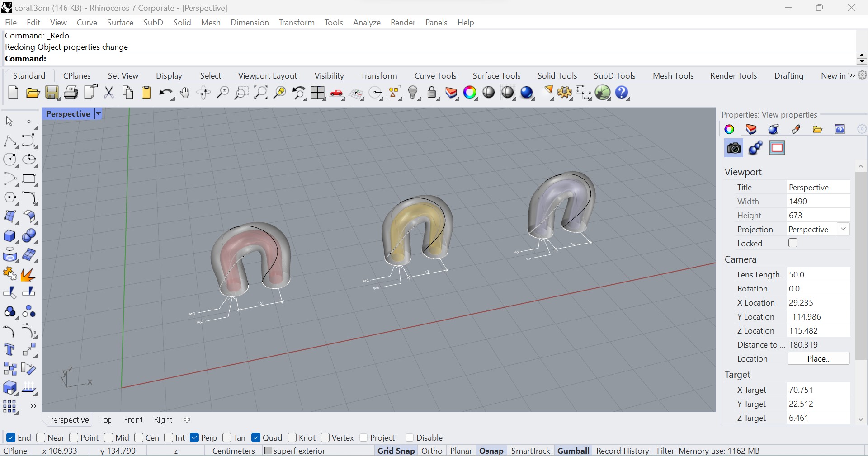Click the light bulb Hide objects icon
The height and width of the screenshot is (456, 868).
click(x=413, y=93)
